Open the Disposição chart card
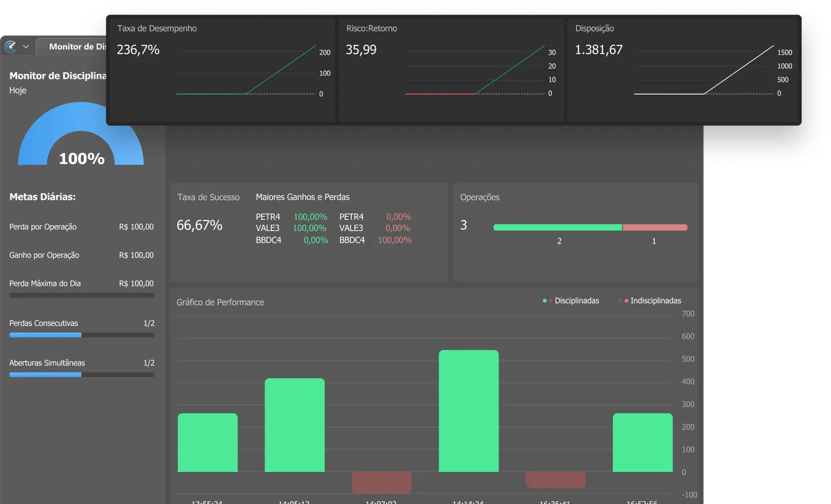 coord(683,70)
